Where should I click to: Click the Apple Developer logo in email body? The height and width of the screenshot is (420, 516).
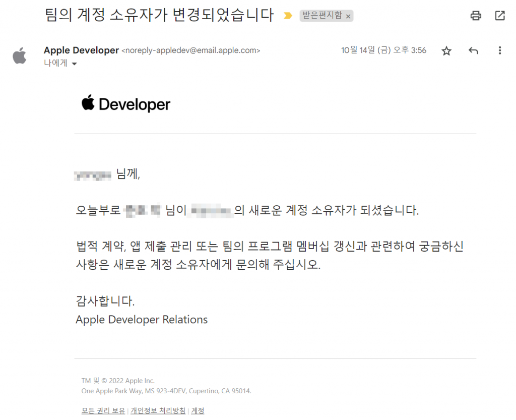pos(125,103)
